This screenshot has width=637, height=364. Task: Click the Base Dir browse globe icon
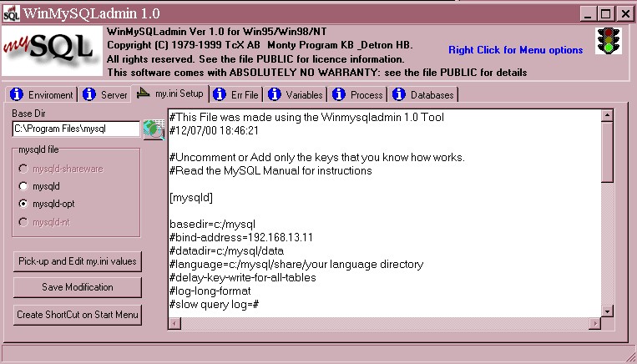tap(154, 129)
